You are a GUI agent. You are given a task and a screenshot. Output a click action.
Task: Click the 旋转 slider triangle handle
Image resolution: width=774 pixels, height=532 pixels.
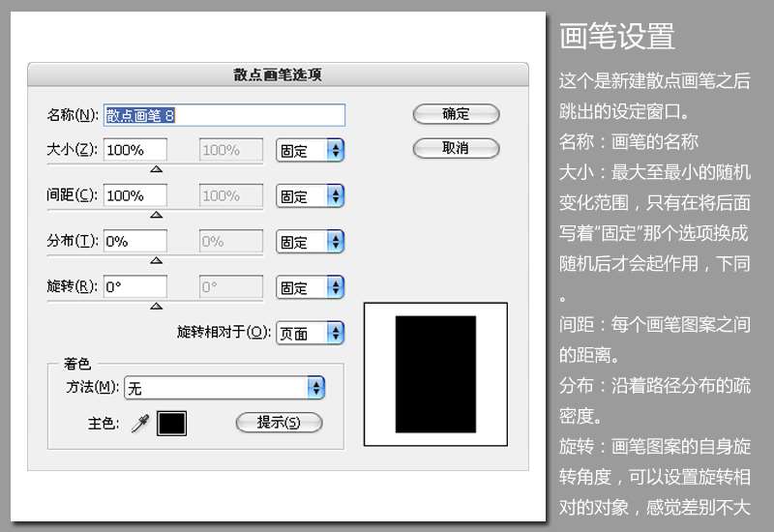click(157, 306)
